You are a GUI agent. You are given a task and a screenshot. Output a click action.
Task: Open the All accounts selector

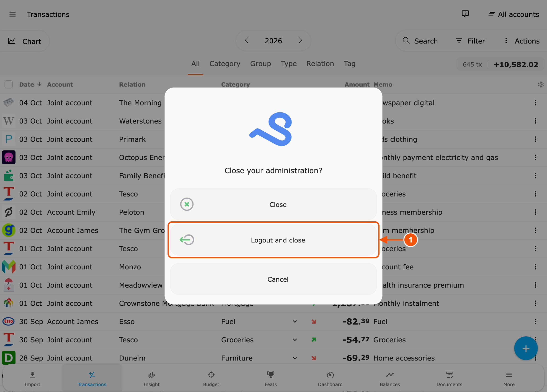tap(514, 14)
